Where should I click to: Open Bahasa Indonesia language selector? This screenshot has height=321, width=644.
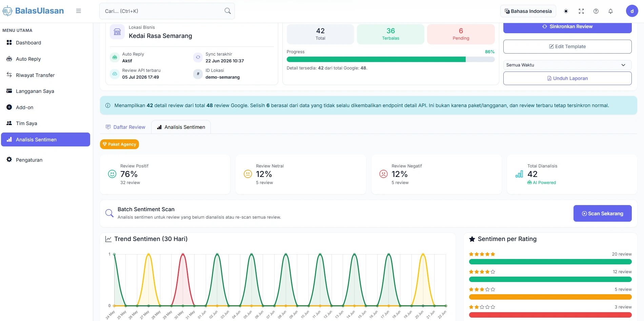(x=528, y=11)
